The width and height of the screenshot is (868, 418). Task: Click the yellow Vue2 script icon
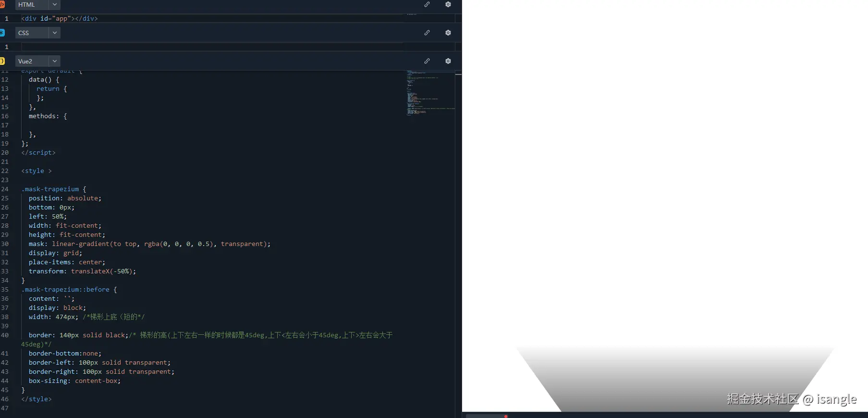[x=2, y=61]
